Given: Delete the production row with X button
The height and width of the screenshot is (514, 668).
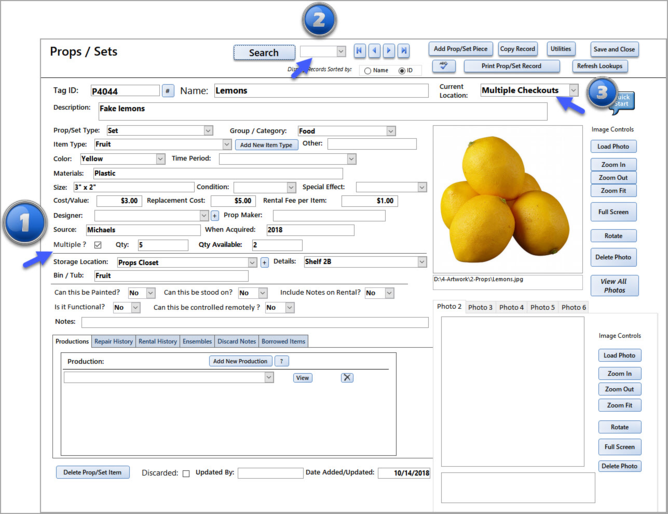Looking at the screenshot, I should pos(347,377).
